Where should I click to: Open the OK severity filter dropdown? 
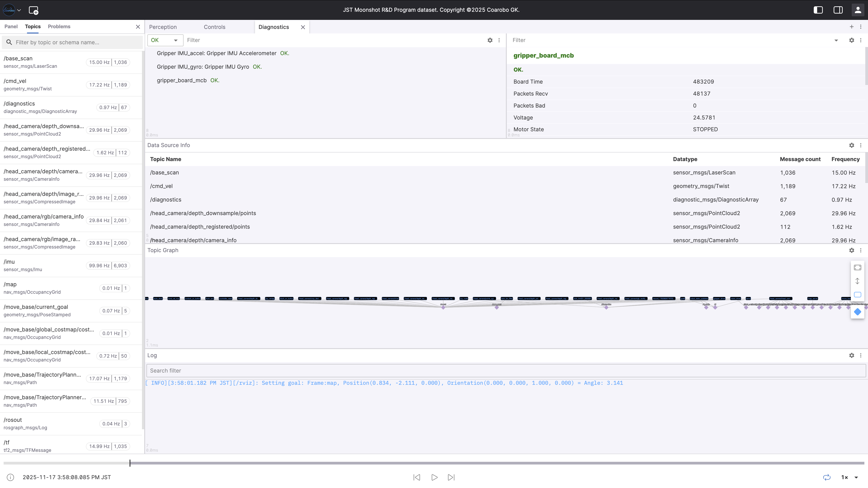click(x=165, y=40)
